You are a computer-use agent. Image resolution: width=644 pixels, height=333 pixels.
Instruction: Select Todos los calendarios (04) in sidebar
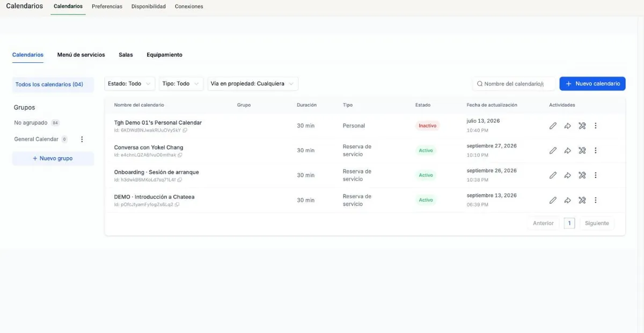53,84
